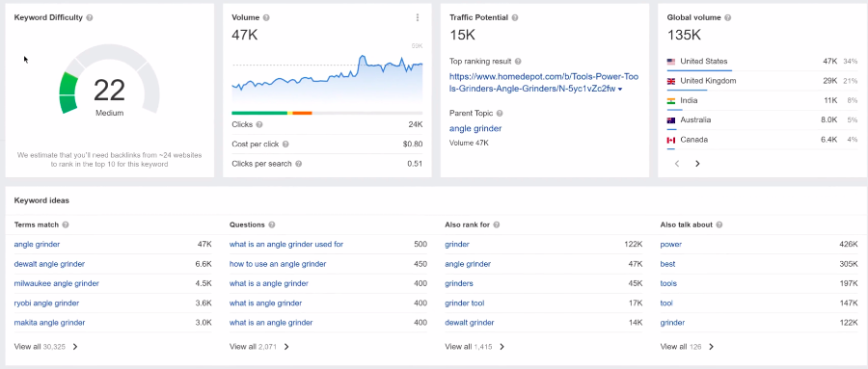The height and width of the screenshot is (369, 868).
Task: View all 2,071 question keywords
Action: [x=259, y=347]
